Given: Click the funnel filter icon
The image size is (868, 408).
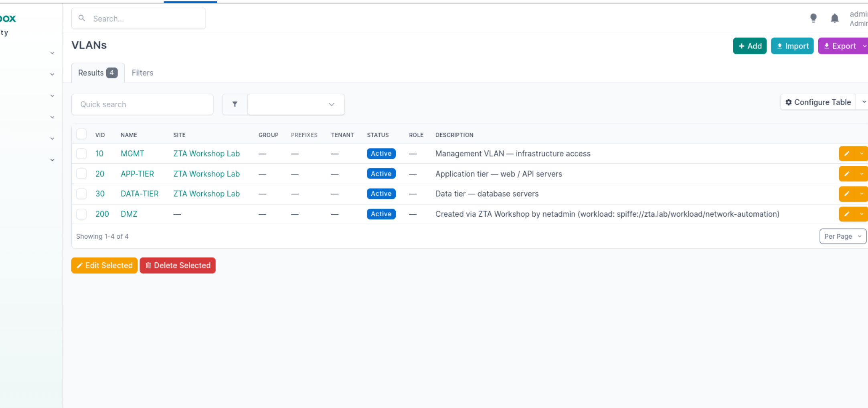Looking at the screenshot, I should (x=235, y=104).
